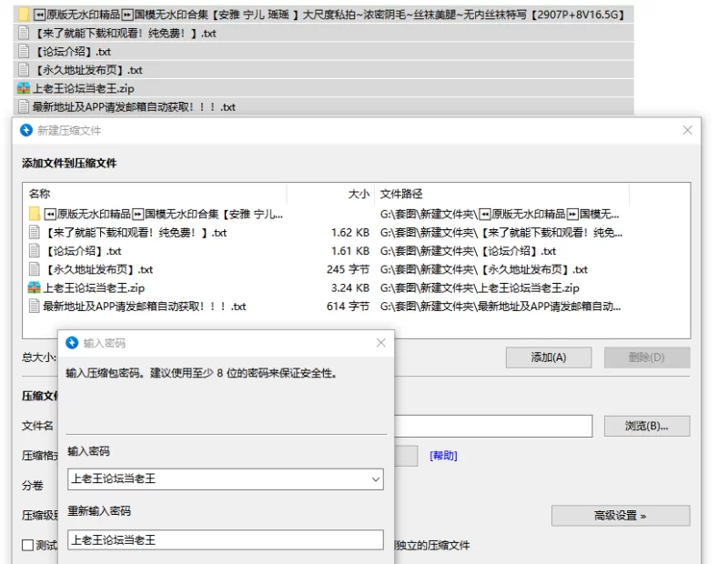Open the [帮助] help link

[443, 456]
